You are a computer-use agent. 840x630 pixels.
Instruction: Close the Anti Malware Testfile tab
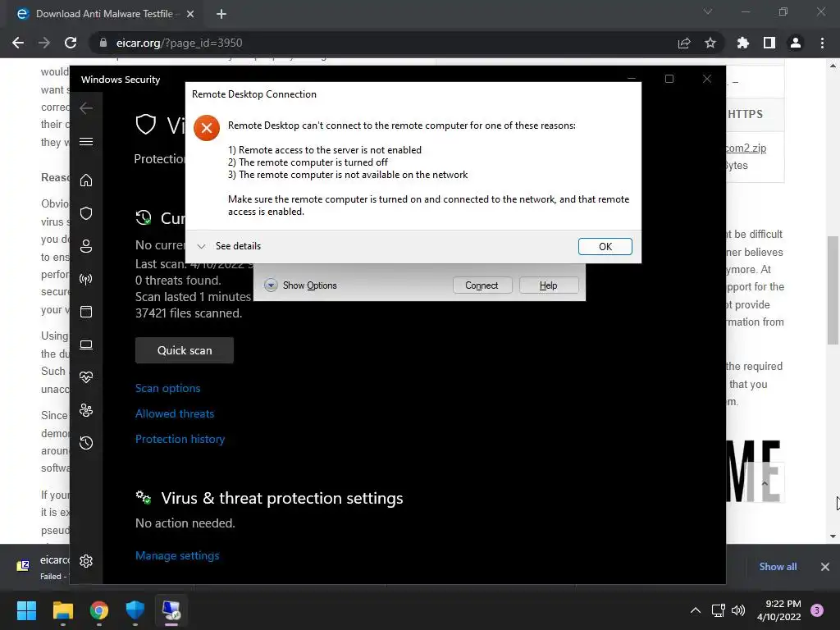click(190, 14)
